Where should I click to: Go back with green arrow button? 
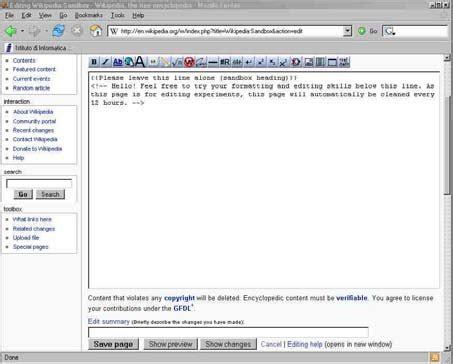click(x=11, y=31)
